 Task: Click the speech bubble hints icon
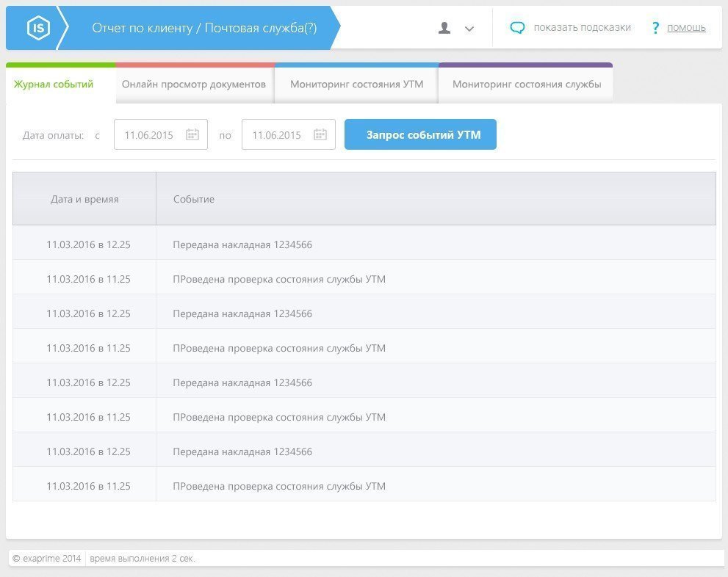pos(517,28)
